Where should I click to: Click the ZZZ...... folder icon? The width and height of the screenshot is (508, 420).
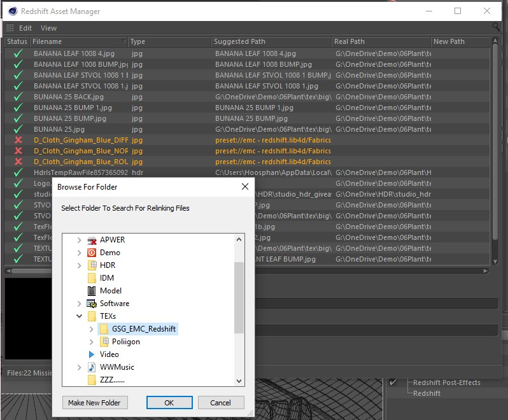(92, 379)
